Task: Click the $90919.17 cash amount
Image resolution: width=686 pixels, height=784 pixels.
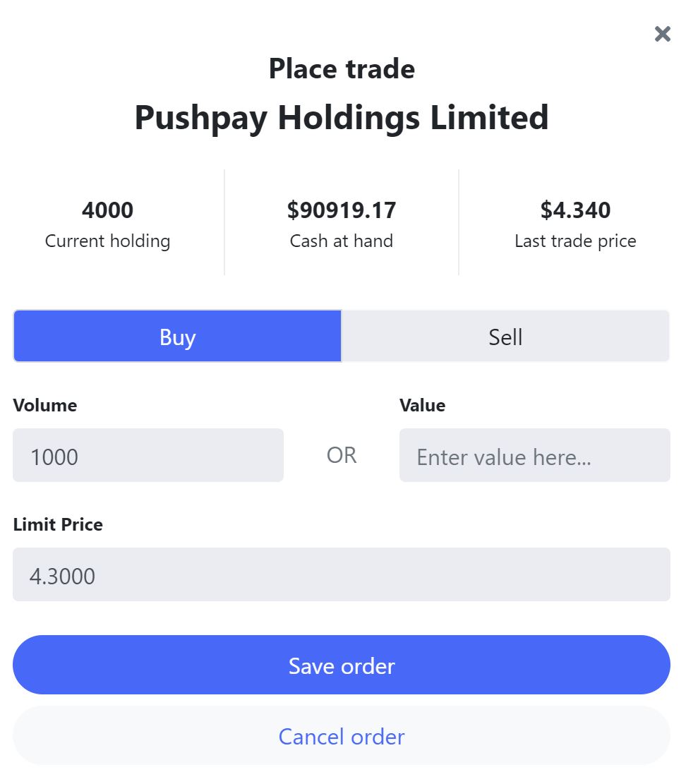Action: coord(342,210)
